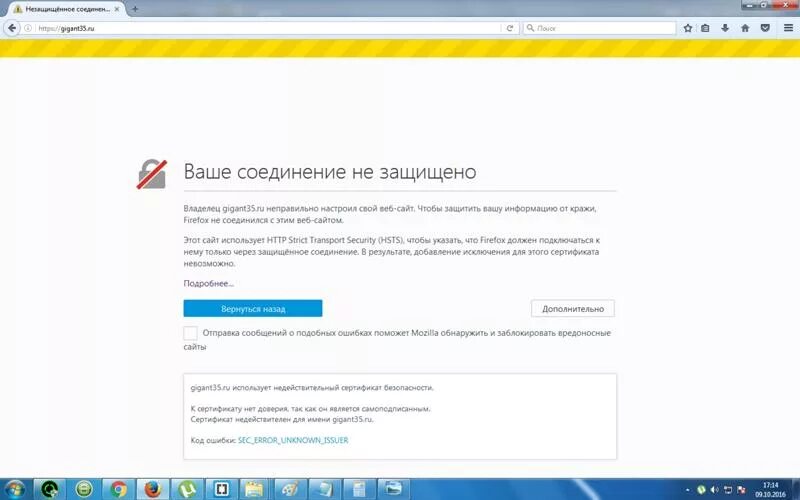This screenshot has height=500, width=800.
Task: Close the Незащищённое соединение tab
Action: click(x=117, y=9)
